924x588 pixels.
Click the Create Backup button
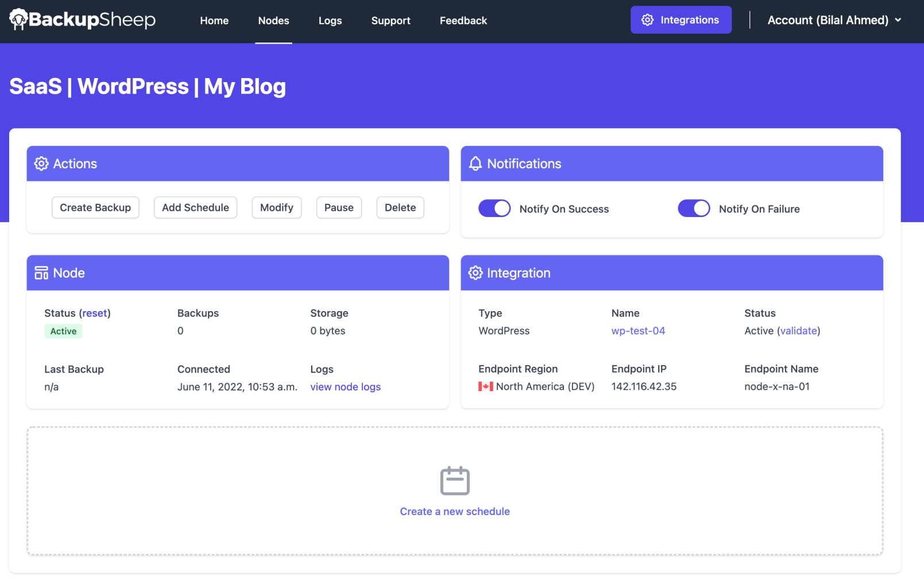pos(95,207)
